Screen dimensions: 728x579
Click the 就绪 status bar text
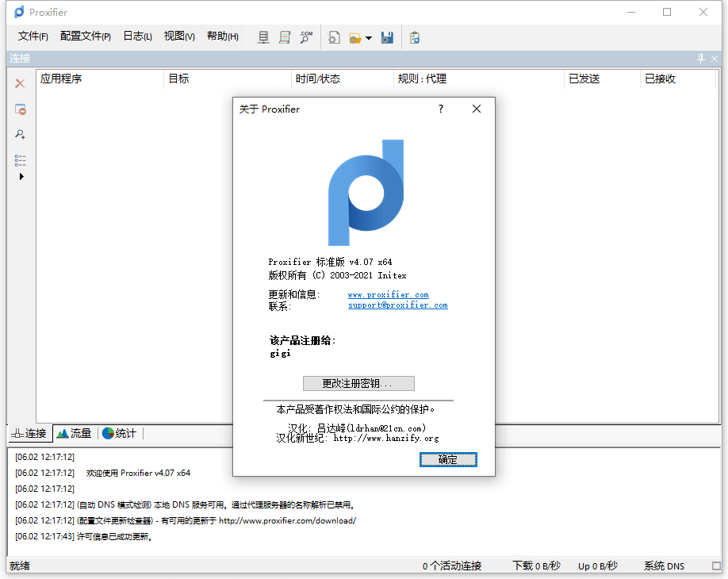(x=20, y=566)
